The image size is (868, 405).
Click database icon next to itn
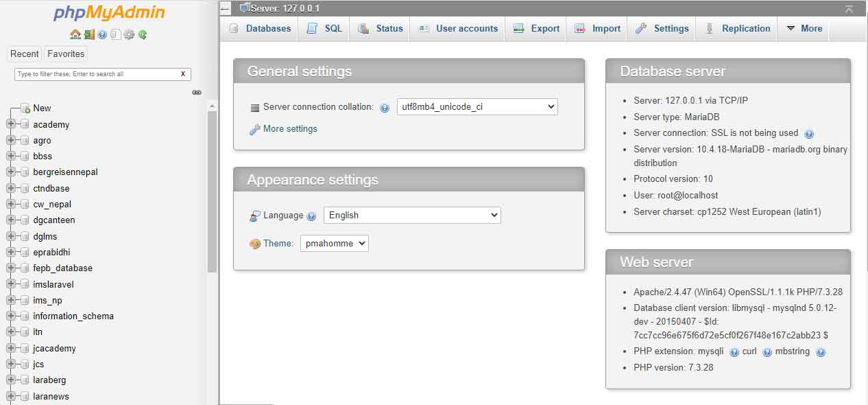25,332
